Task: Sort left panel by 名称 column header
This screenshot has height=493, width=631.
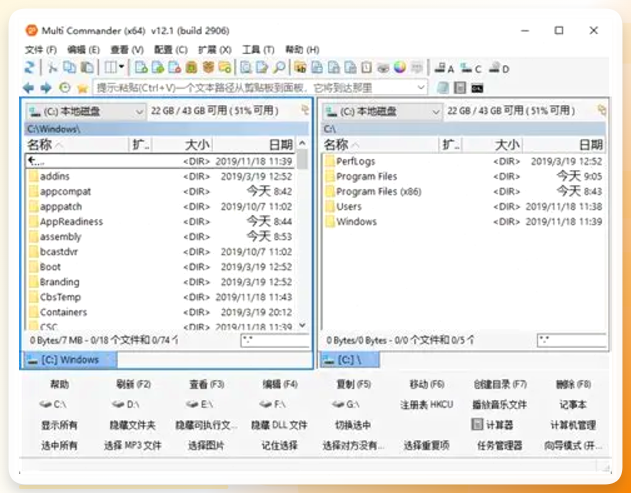Action: pos(76,144)
